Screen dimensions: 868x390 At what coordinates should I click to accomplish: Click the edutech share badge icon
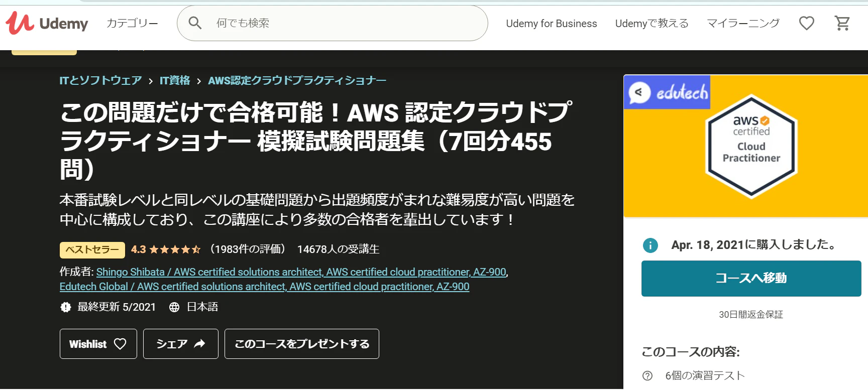coord(639,92)
